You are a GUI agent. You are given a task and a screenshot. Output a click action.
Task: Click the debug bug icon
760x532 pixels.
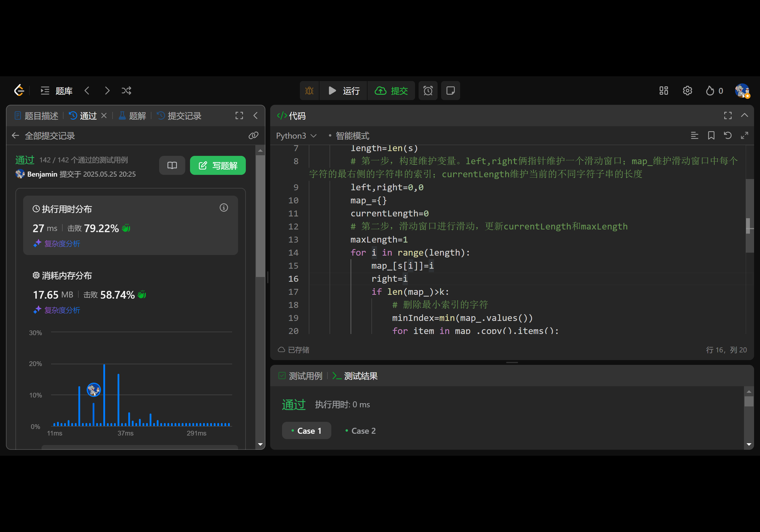[309, 91]
